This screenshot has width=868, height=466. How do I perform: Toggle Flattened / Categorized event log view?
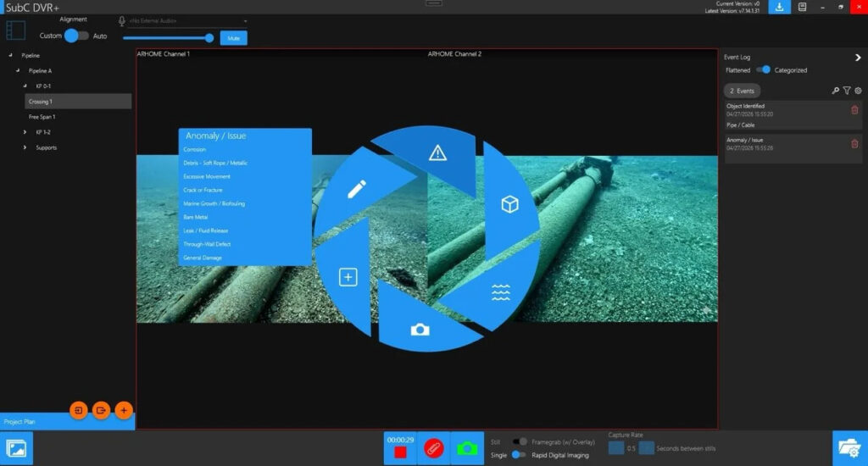pyautogui.click(x=764, y=69)
